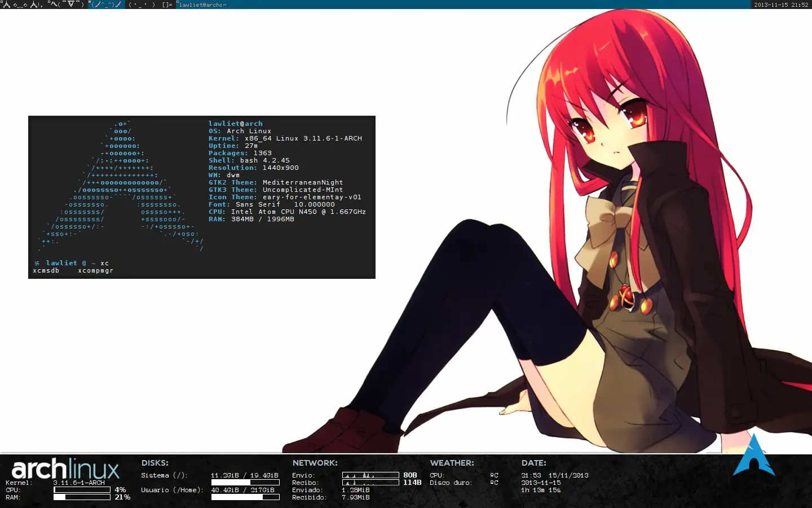Toggle the []= tiling layout symbol

tap(167, 5)
